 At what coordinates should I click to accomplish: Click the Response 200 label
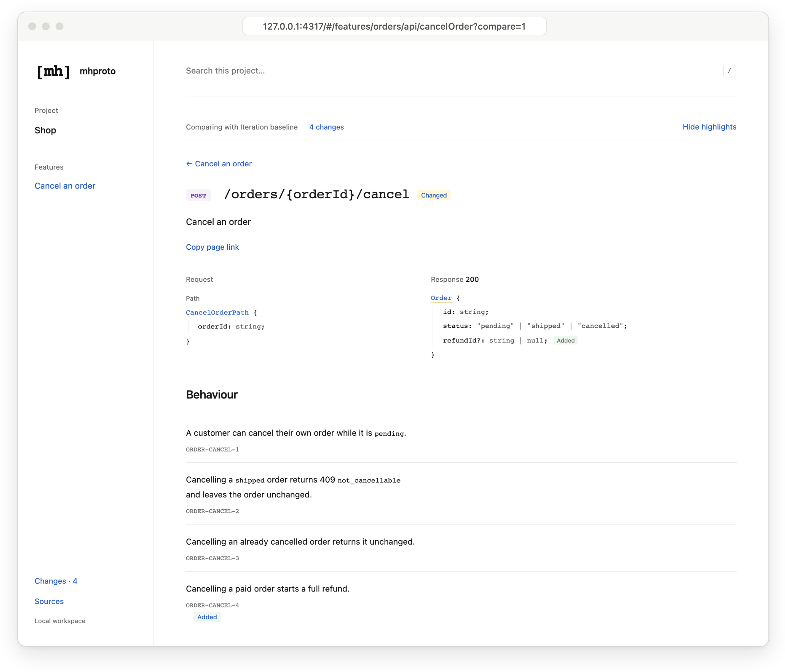pos(455,280)
